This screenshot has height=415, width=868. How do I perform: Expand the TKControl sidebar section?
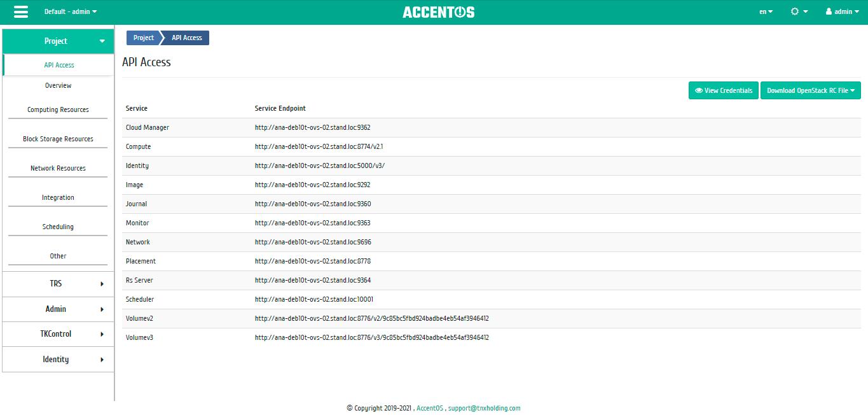[59, 334]
